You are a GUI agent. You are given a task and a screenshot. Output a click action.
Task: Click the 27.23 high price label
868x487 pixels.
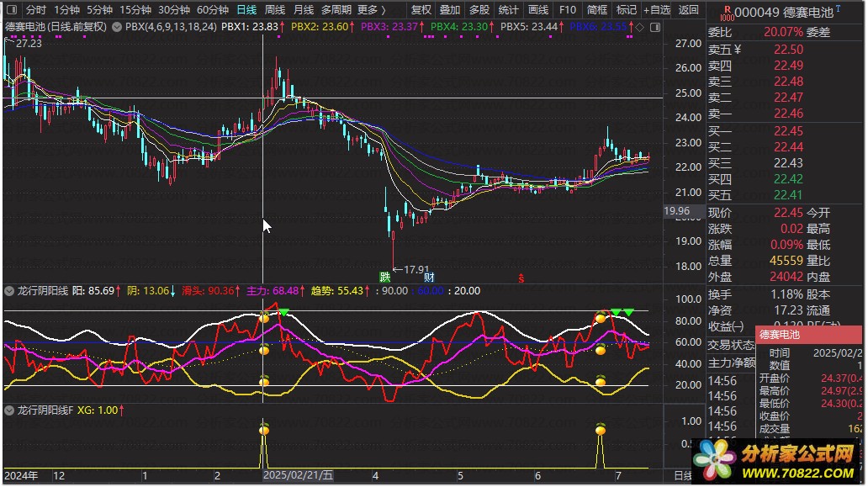click(x=29, y=43)
